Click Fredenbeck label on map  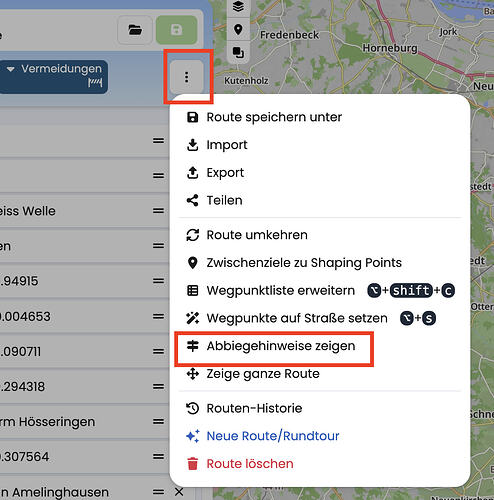(289, 35)
